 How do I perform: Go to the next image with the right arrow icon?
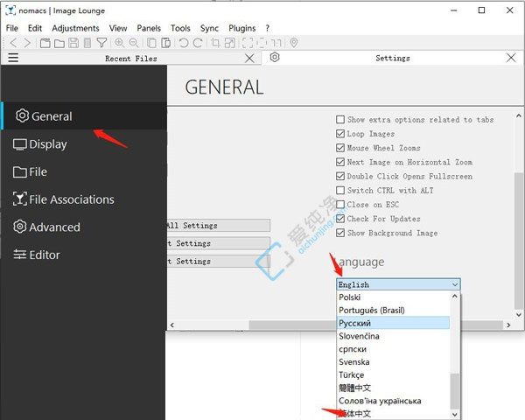pyautogui.click(x=27, y=43)
